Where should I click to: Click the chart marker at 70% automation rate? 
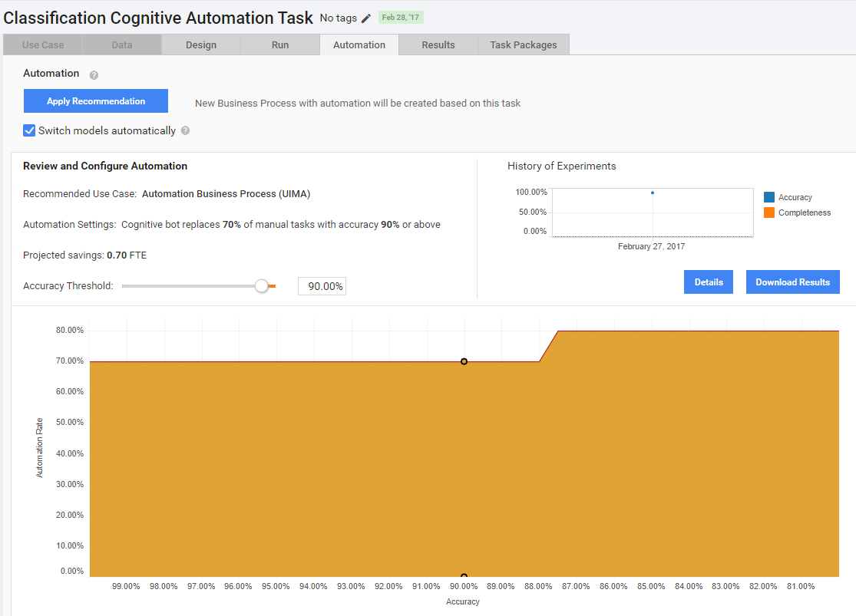464,361
